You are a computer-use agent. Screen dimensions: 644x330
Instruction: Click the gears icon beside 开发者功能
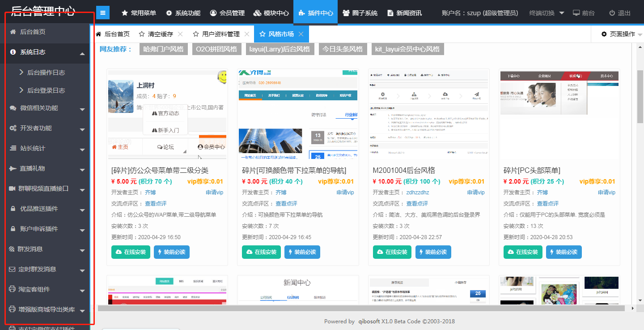click(13, 128)
